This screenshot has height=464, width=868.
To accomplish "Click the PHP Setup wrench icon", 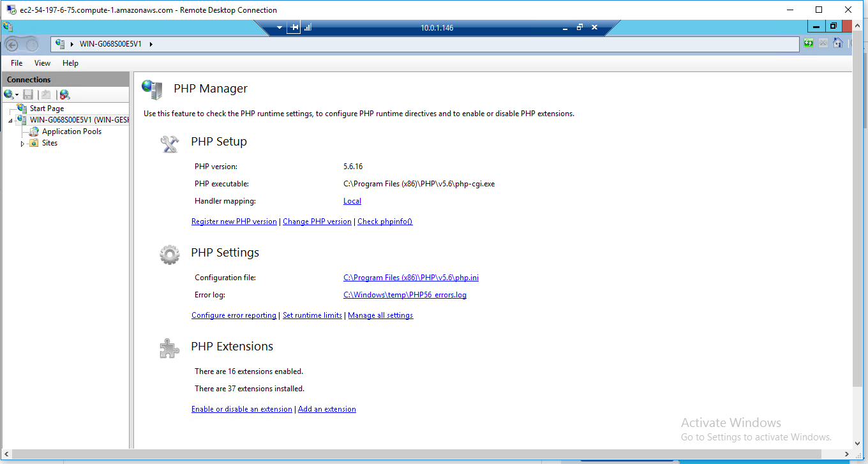I will (169, 144).
